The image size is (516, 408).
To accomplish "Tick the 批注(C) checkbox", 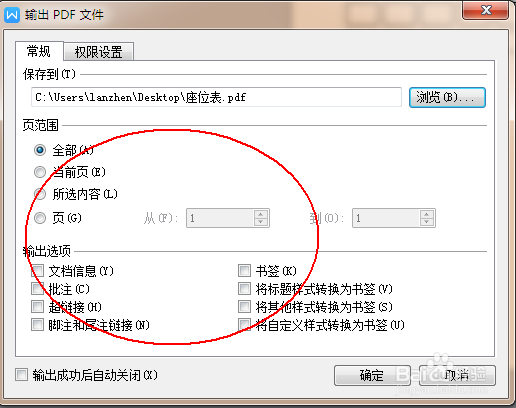I will click(x=37, y=289).
